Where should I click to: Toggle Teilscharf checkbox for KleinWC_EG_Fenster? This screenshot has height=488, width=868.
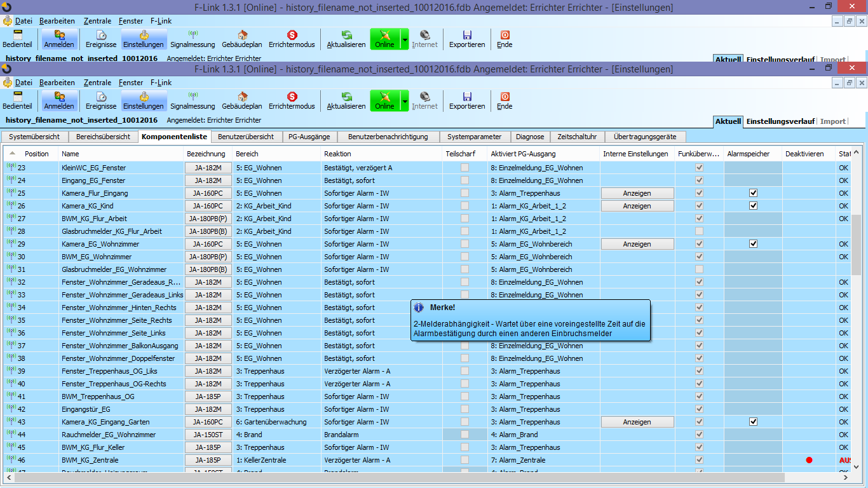465,168
